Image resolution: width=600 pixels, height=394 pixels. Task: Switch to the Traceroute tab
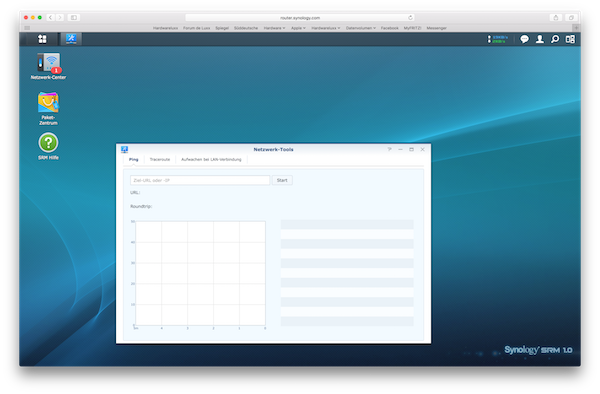point(160,159)
